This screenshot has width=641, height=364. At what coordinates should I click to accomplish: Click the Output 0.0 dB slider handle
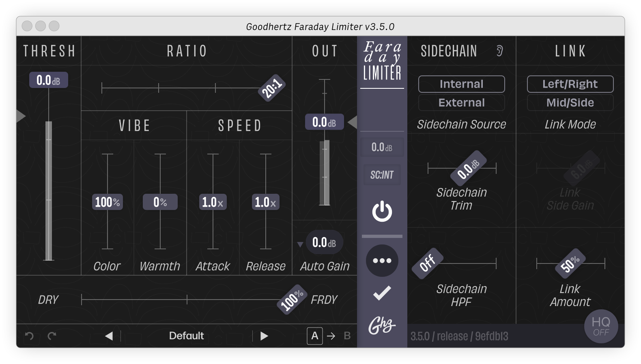tap(324, 122)
